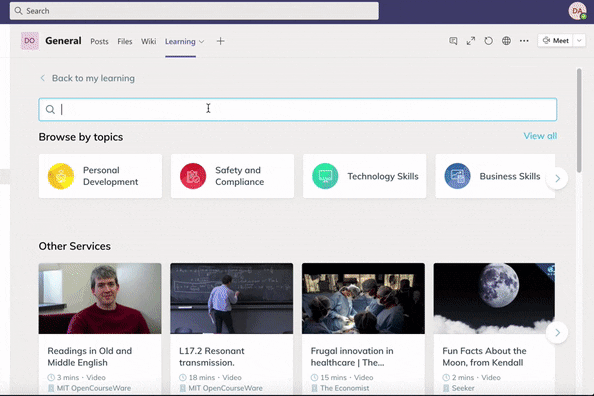The height and width of the screenshot is (396, 594).
Task: Open the conversation chat icon
Action: coord(453,41)
